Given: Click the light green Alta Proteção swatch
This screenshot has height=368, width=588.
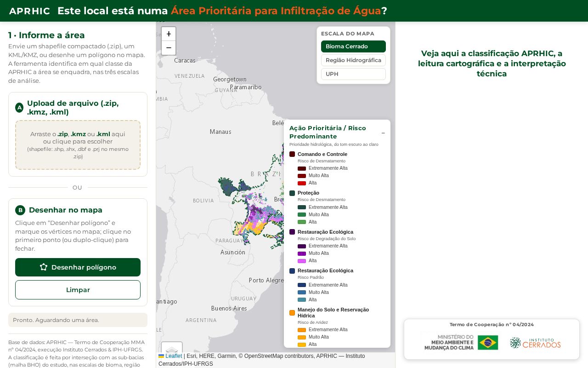Looking at the screenshot, I should (302, 222).
